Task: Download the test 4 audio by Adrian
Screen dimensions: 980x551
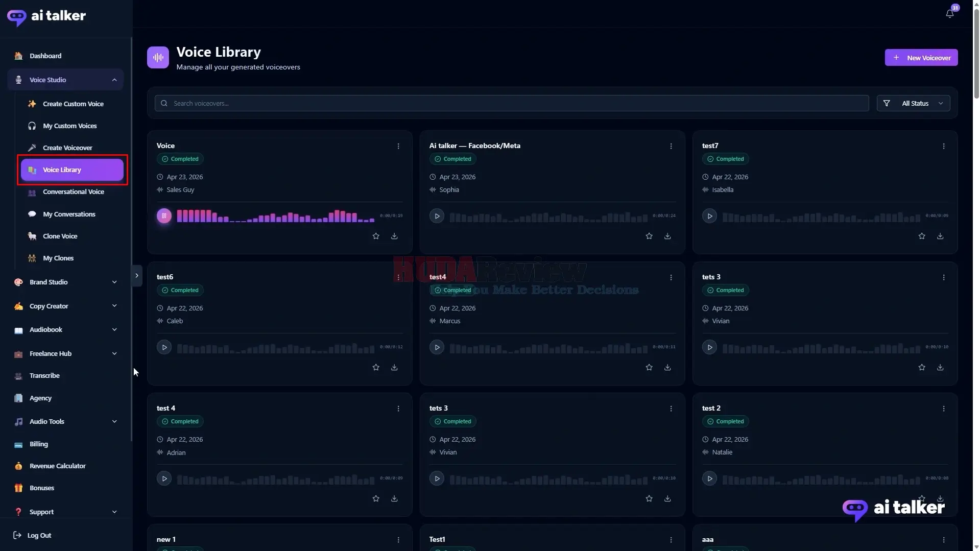Action: [394, 498]
